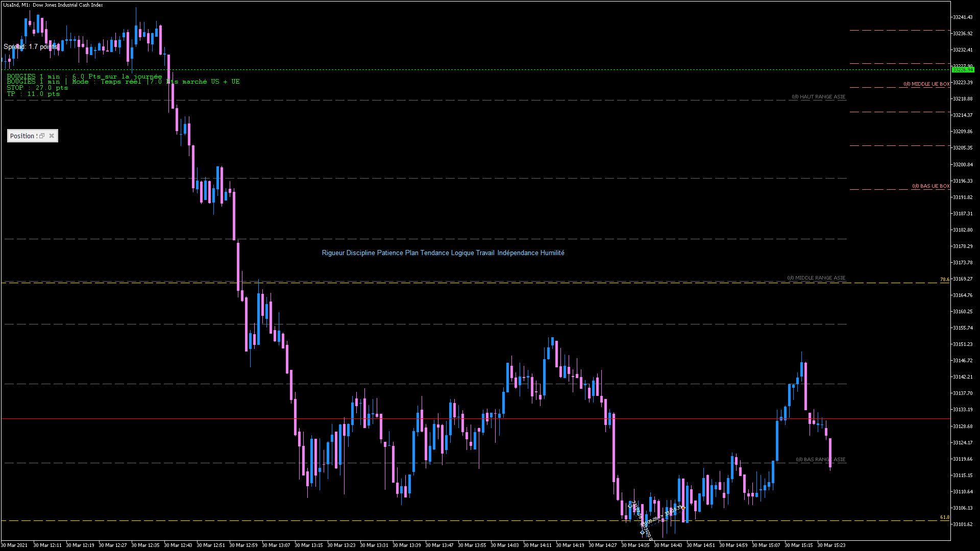Select the red sell arrow trade marker
The image size is (980, 551).
pos(683,508)
